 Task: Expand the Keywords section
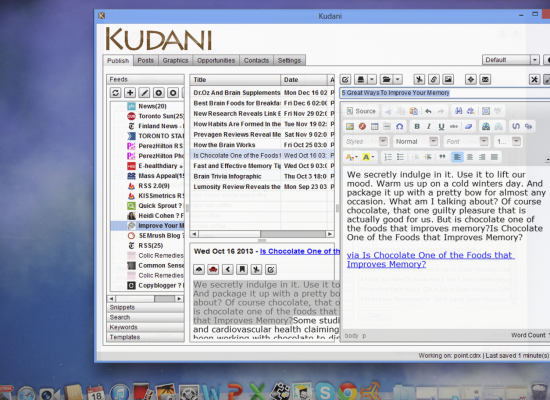click(145, 327)
